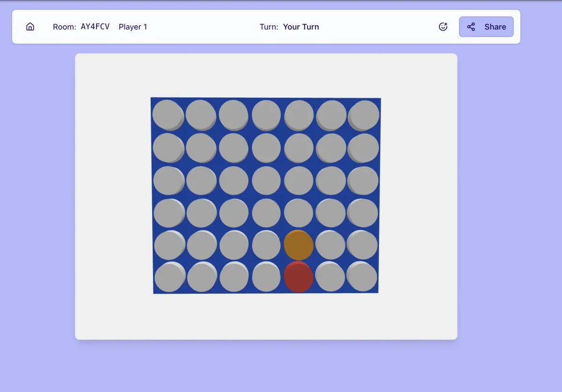Click the bottom slot left of the red disc

coord(266,277)
